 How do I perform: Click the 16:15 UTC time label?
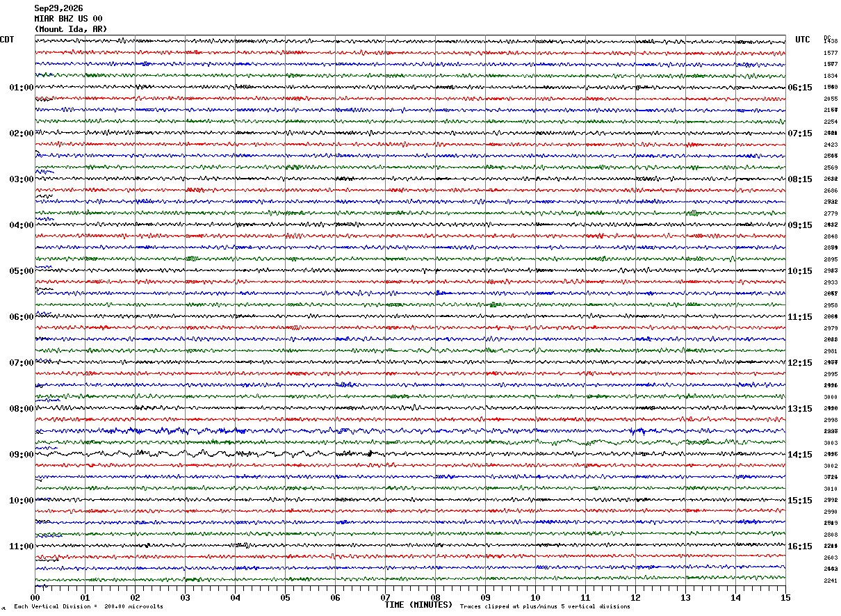800,546
